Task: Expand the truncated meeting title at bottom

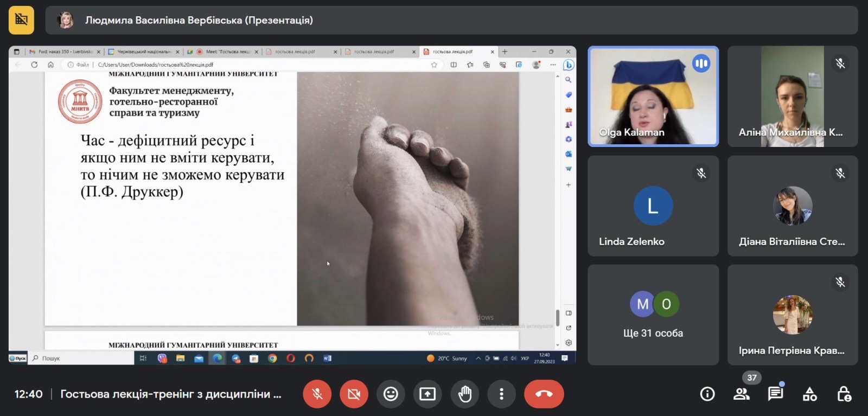Action: 171,394
